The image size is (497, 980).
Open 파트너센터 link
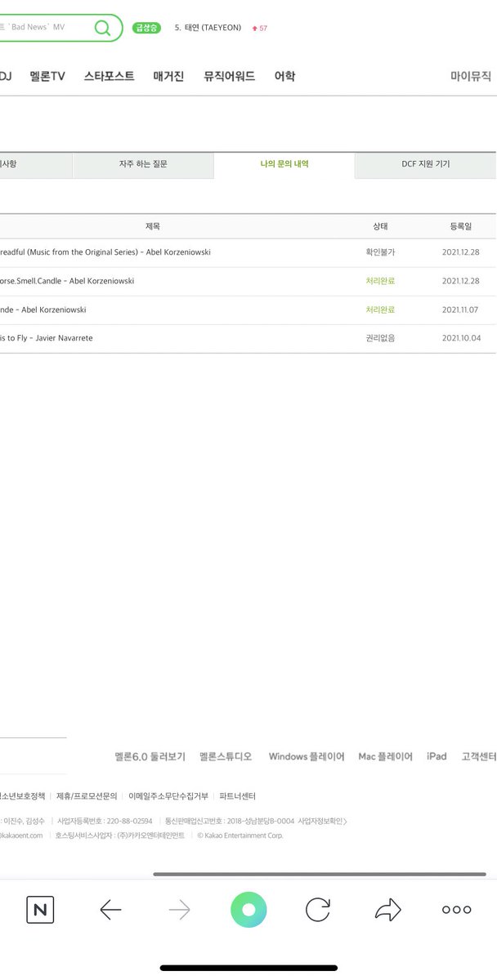pos(238,795)
